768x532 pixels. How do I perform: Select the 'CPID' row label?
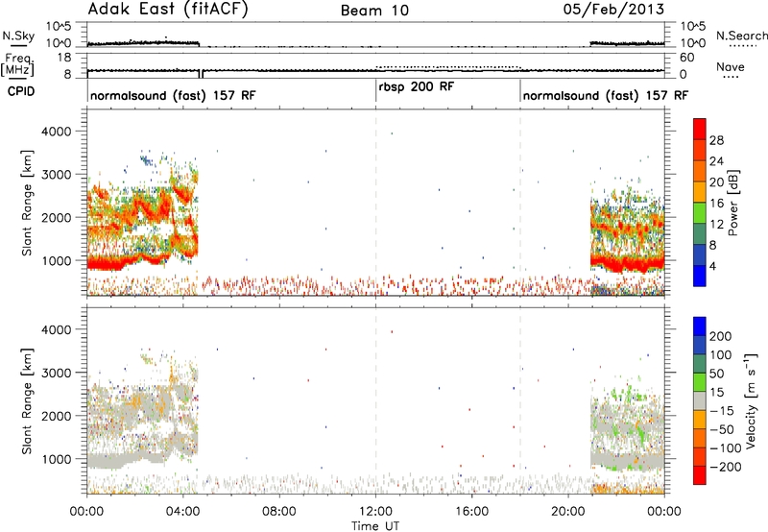[21, 91]
